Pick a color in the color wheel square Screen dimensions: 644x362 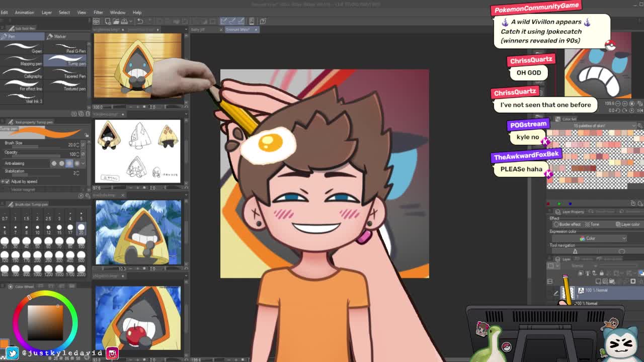click(45, 322)
